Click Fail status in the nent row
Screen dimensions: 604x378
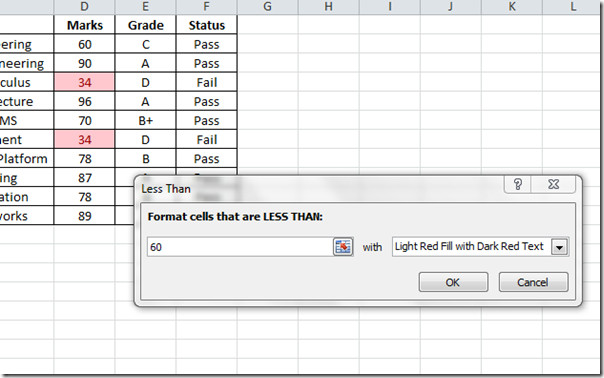click(206, 139)
